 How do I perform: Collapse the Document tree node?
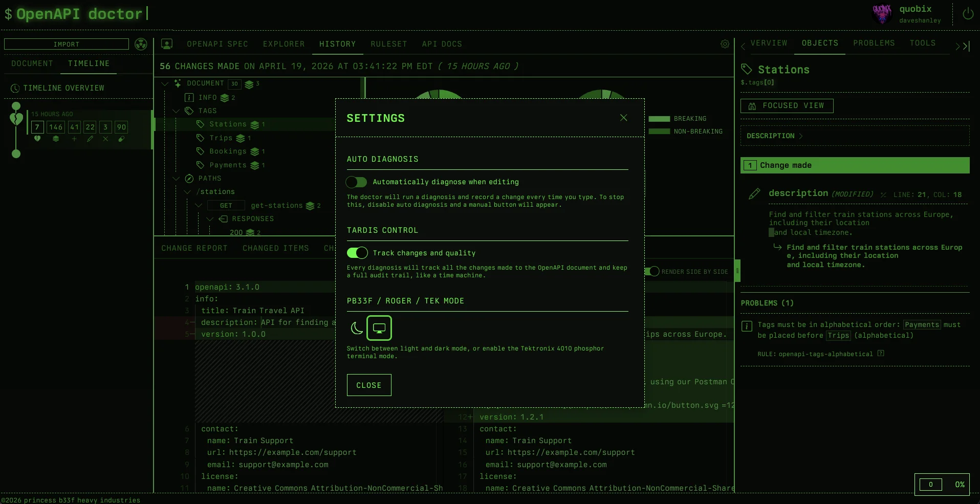[x=165, y=83]
